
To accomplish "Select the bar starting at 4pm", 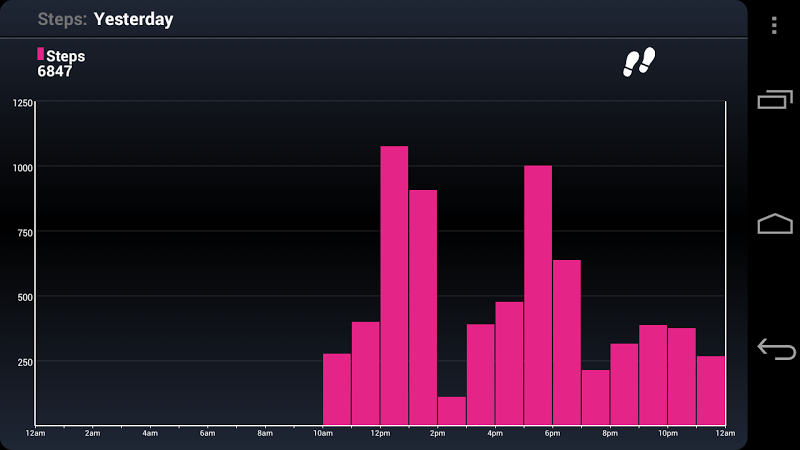I will (480, 374).
